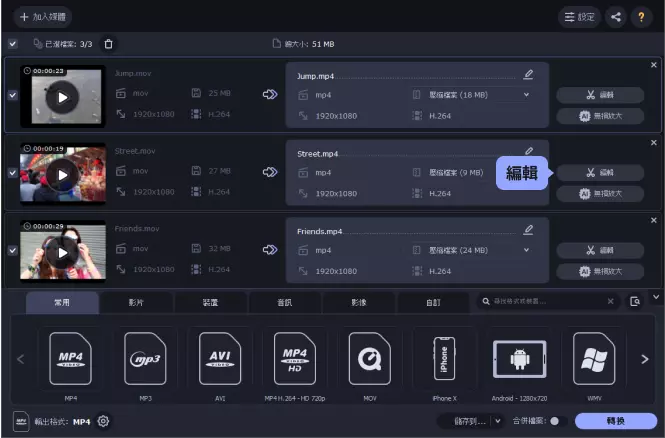Switch to the 自訂 tab
Screen dimensions: 665x438
(x=433, y=302)
